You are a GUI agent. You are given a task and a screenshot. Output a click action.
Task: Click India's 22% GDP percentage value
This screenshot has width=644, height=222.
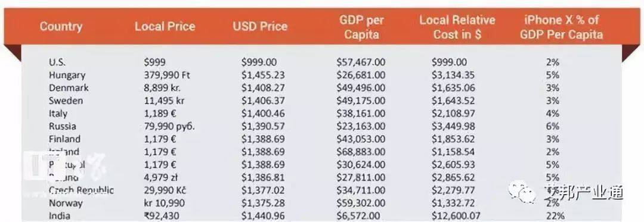[553, 216]
